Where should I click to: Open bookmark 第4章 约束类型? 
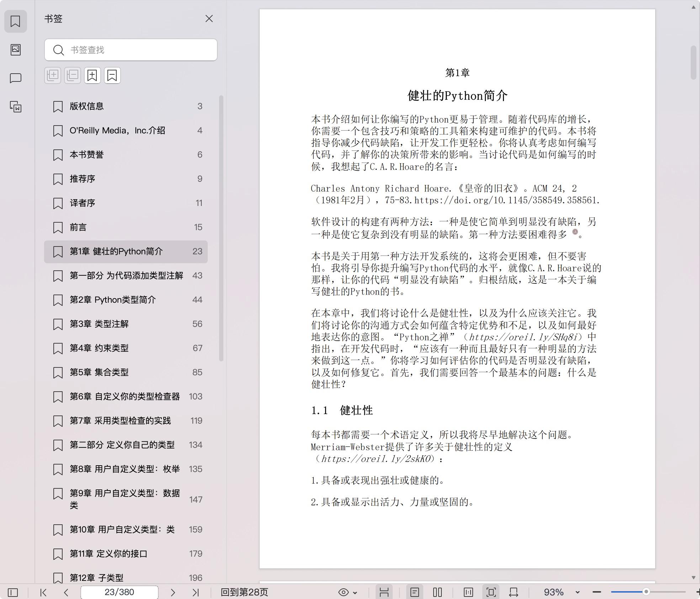click(126, 348)
